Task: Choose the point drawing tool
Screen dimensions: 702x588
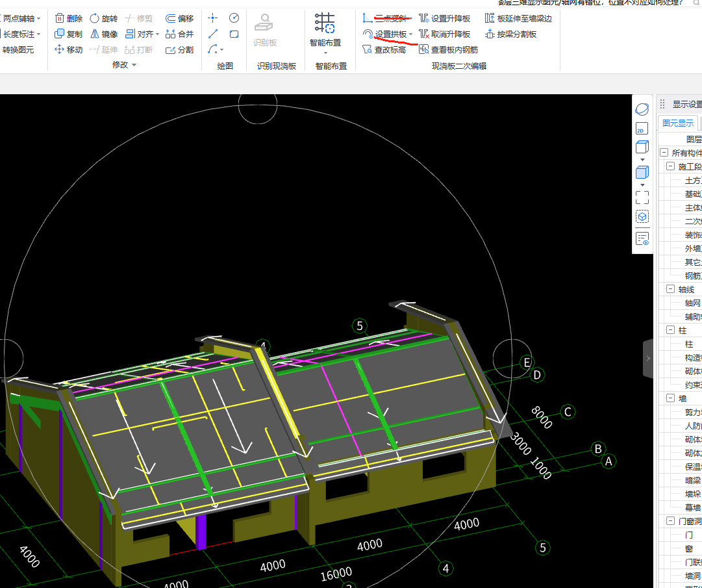Action: pos(212,18)
